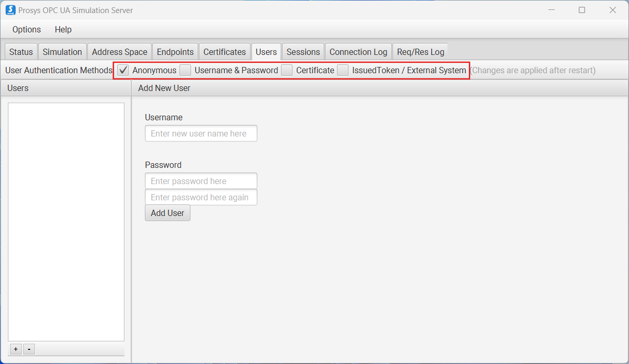Select the Certificates tab
Image resolution: width=629 pixels, height=364 pixels.
(x=224, y=52)
